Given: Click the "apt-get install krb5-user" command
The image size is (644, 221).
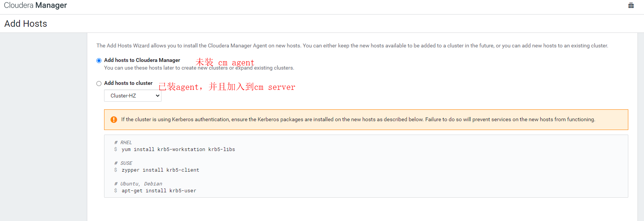Looking at the screenshot, I should coord(159,191).
